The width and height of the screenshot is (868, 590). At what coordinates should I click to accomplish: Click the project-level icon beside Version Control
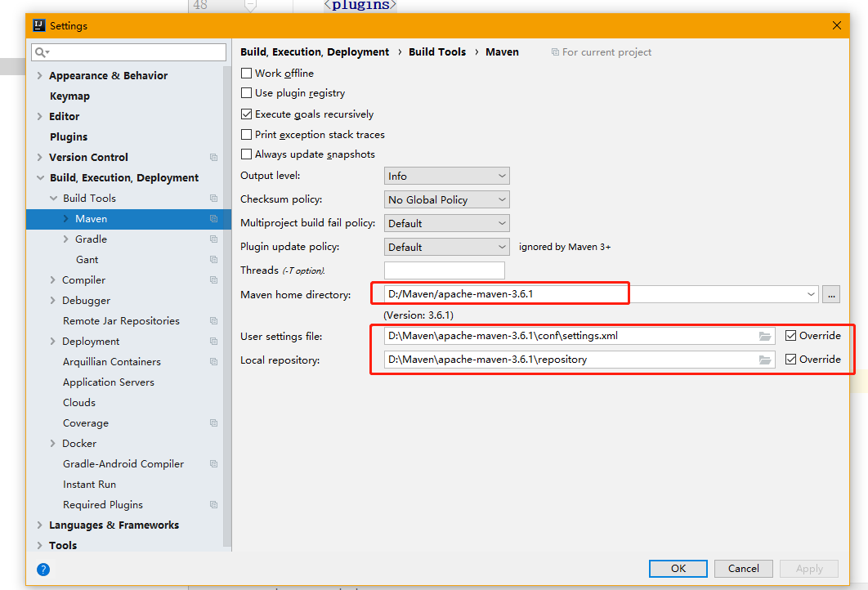[x=213, y=157]
